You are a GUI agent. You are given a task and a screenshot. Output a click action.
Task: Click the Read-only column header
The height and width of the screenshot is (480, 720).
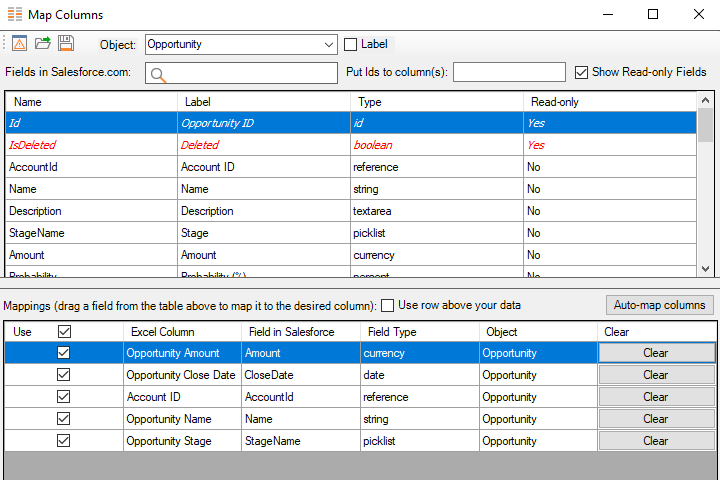[x=610, y=102]
